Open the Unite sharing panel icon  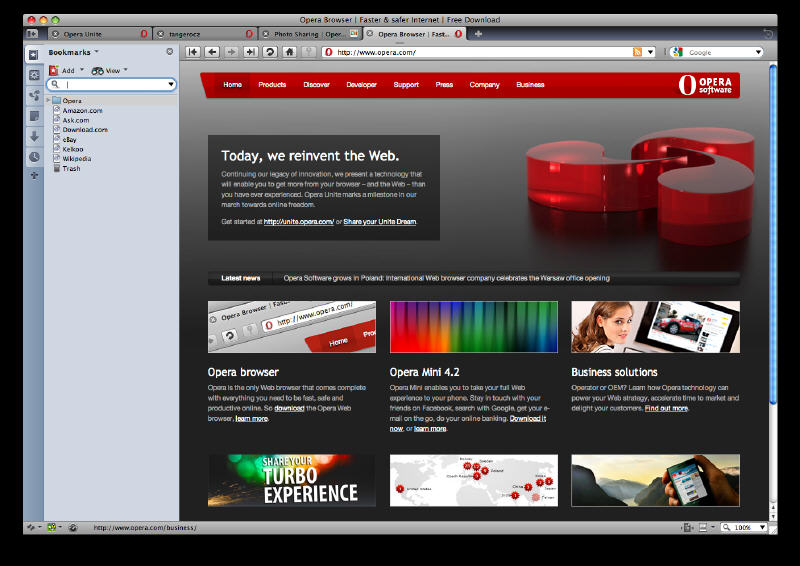[34, 95]
